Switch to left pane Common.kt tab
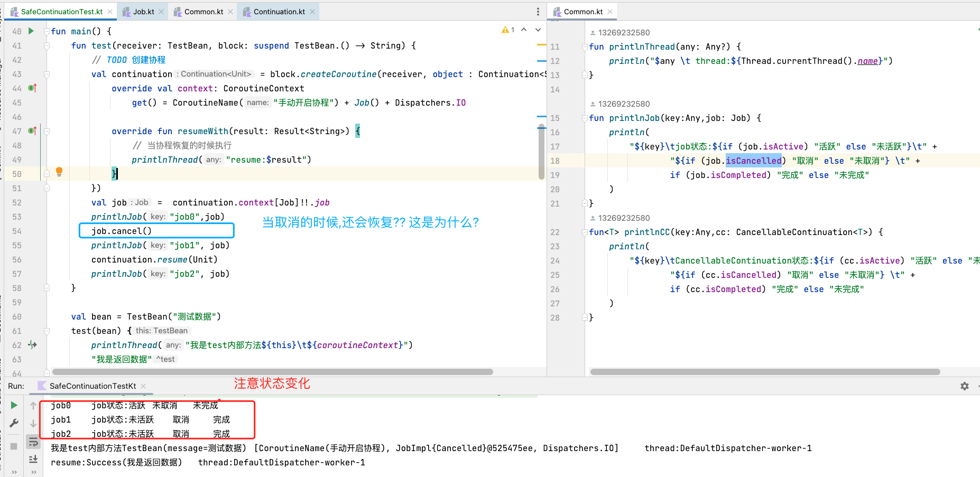Image resolution: width=980 pixels, height=477 pixels. coord(204,12)
